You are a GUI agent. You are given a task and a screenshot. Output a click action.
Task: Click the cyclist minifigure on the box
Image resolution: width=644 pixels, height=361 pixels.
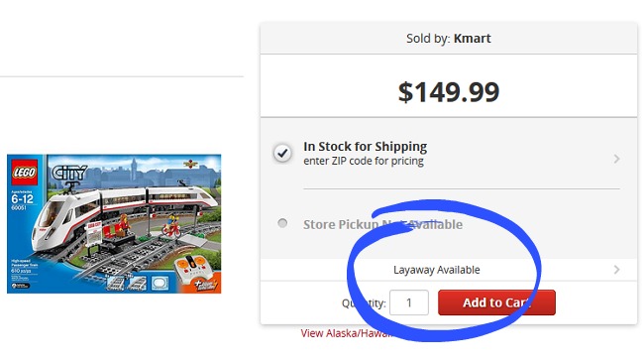[171, 225]
